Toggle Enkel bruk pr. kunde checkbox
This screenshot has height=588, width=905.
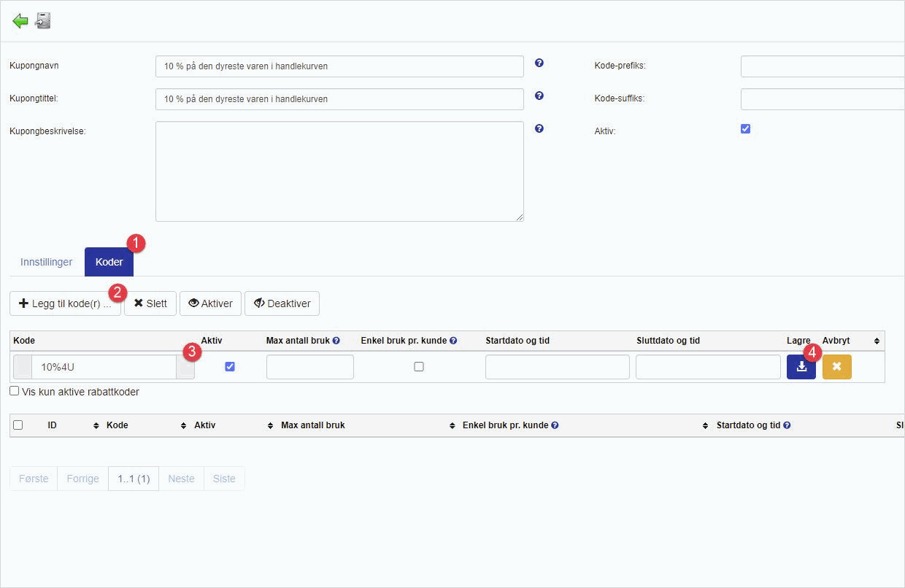tap(419, 367)
